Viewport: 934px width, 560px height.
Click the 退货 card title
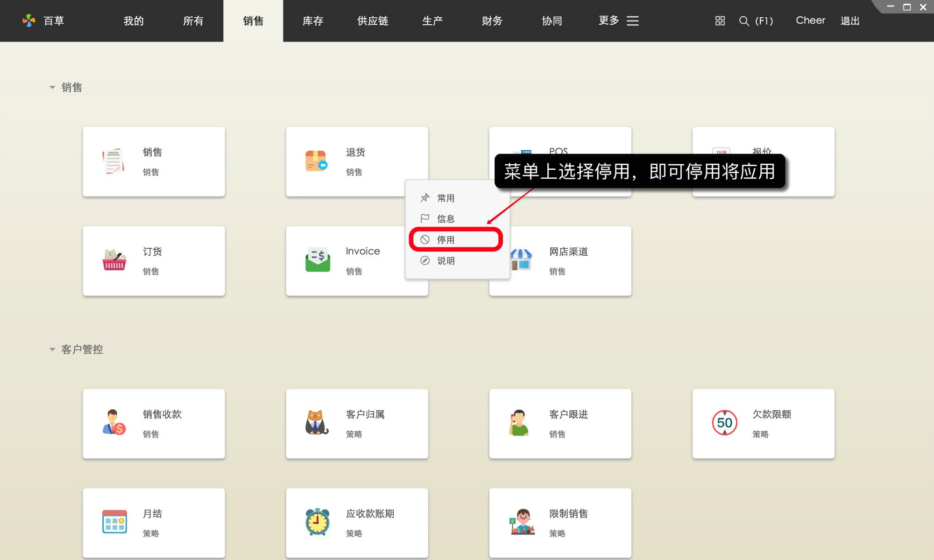(355, 152)
